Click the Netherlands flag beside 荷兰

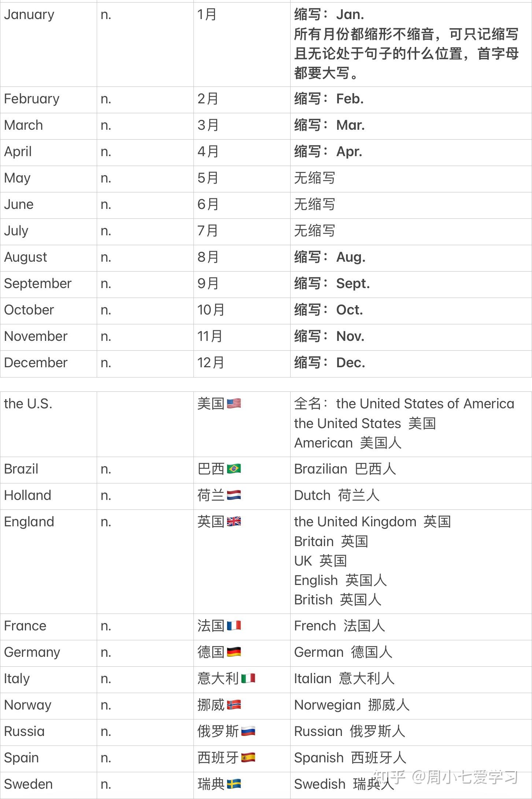(x=234, y=495)
